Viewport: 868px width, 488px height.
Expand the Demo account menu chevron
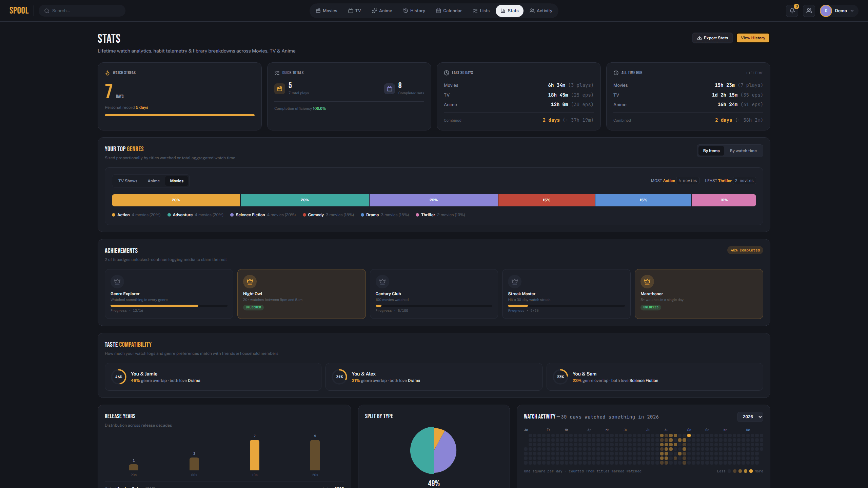point(852,11)
